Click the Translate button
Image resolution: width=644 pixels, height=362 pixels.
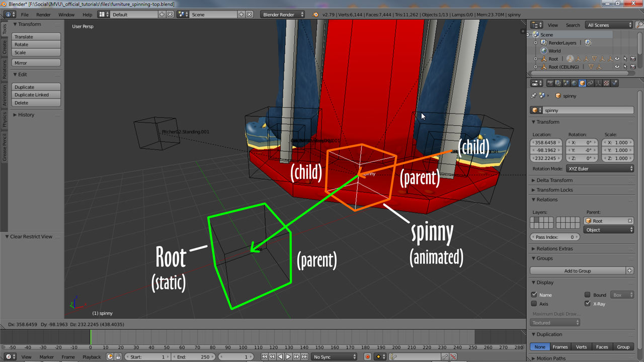tap(36, 37)
